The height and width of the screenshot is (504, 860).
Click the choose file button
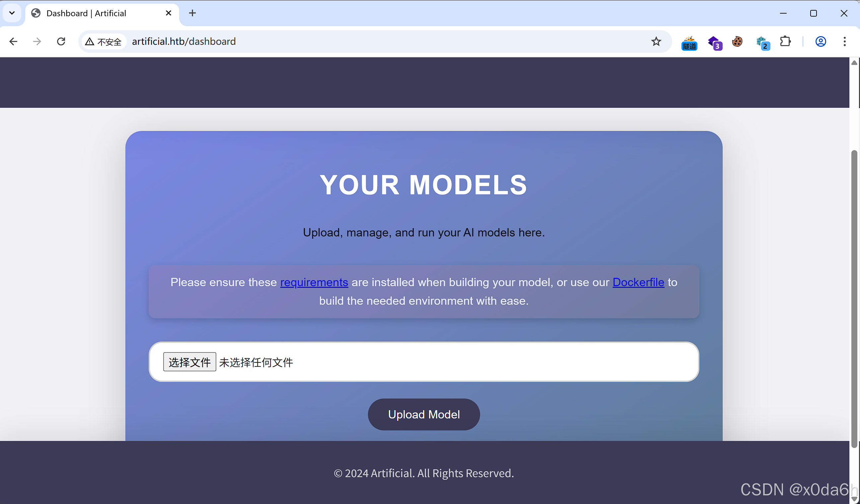pos(189,362)
